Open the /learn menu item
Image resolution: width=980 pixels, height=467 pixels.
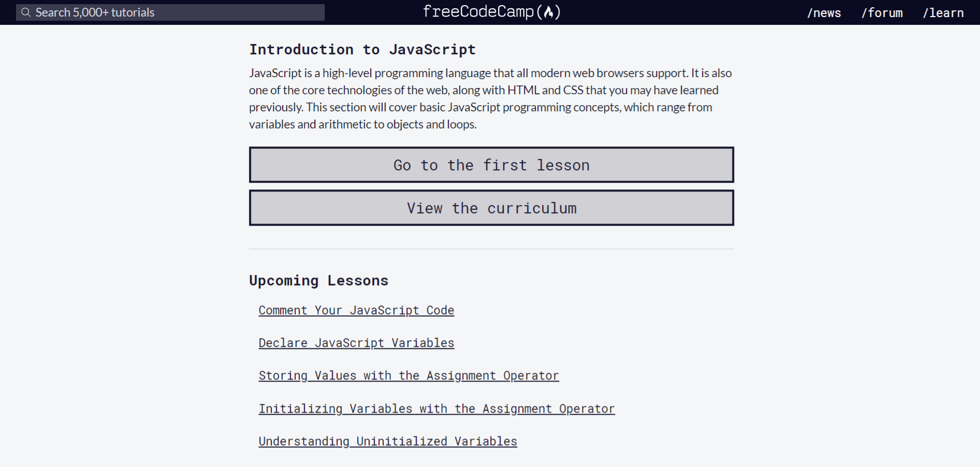click(x=943, y=13)
